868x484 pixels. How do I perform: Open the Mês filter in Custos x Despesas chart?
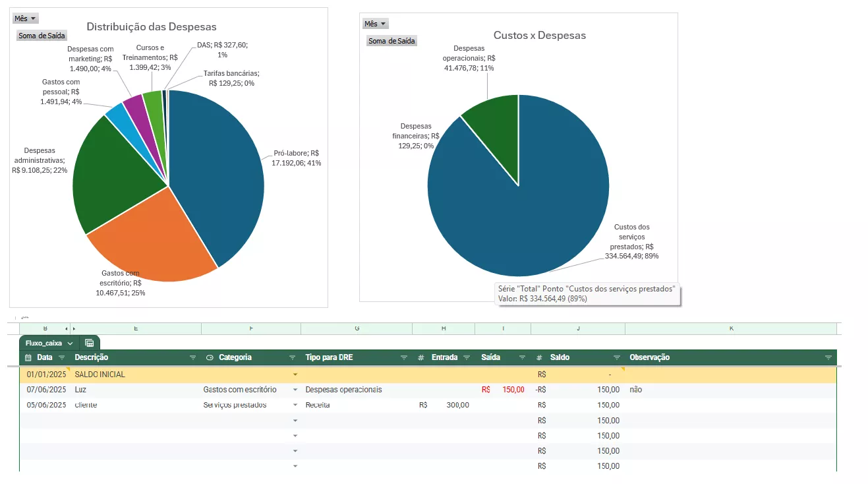(x=376, y=24)
